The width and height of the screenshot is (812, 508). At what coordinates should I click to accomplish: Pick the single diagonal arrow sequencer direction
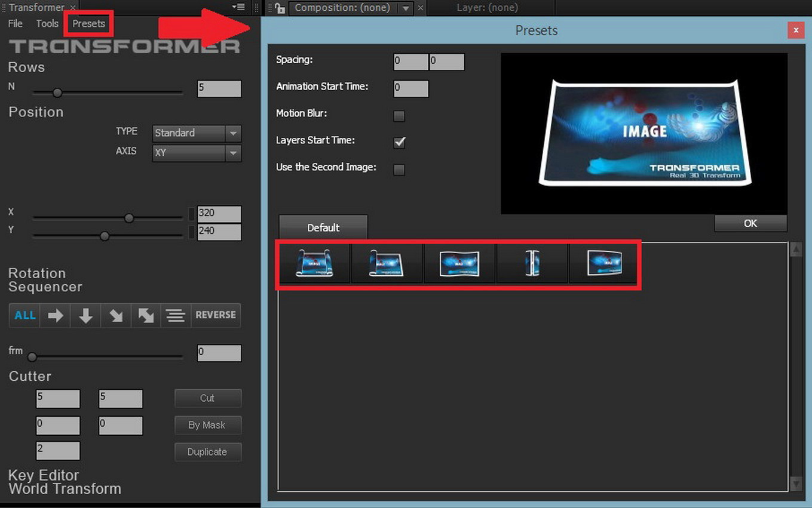coord(116,315)
